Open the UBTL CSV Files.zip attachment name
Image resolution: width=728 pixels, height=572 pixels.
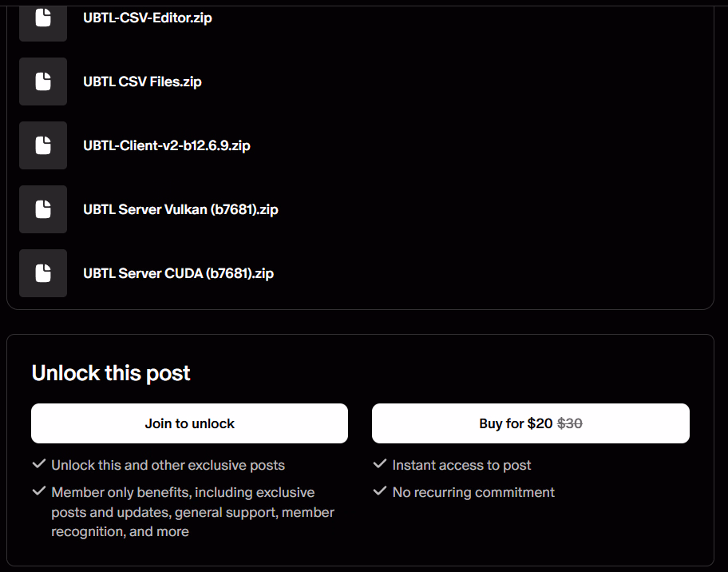142,81
